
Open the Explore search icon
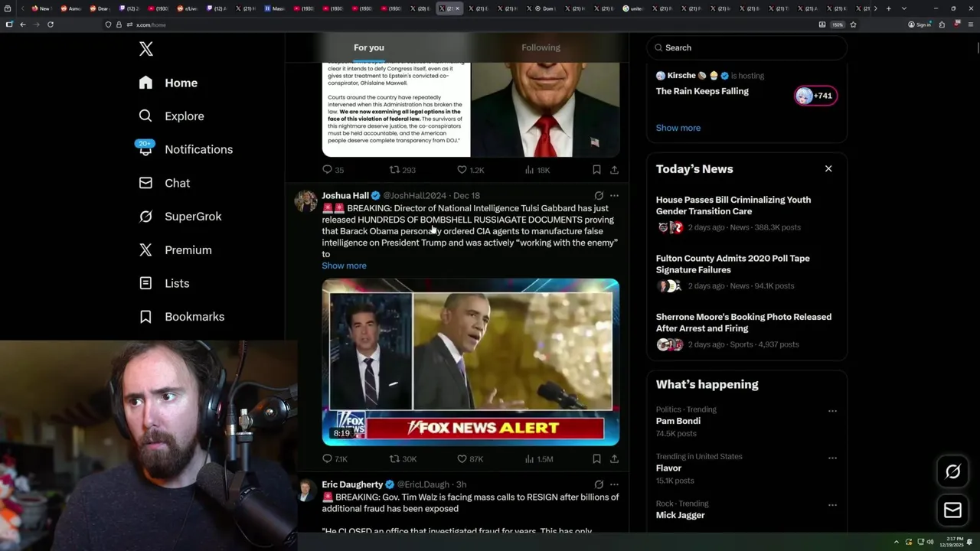pyautogui.click(x=145, y=116)
